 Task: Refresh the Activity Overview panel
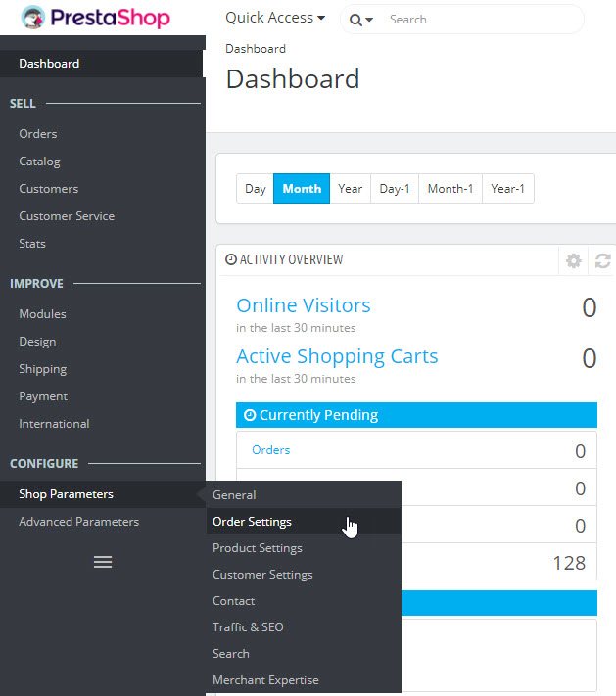point(603,260)
